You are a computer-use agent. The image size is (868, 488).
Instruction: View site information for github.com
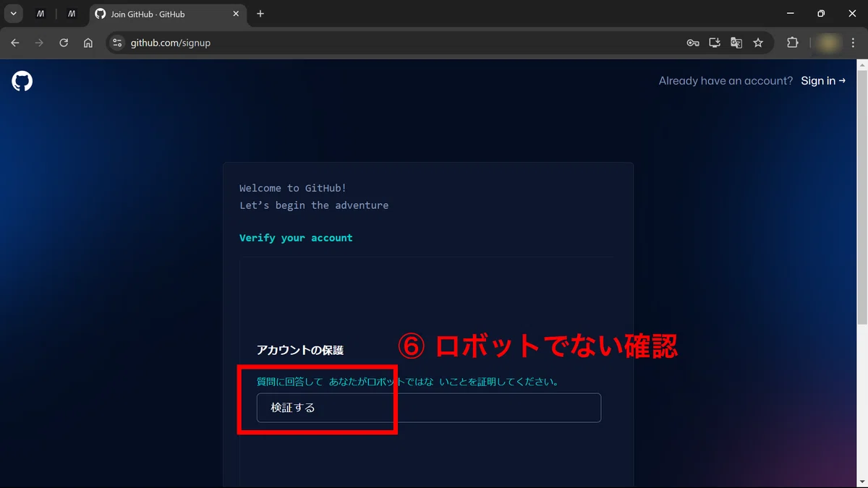coord(118,43)
